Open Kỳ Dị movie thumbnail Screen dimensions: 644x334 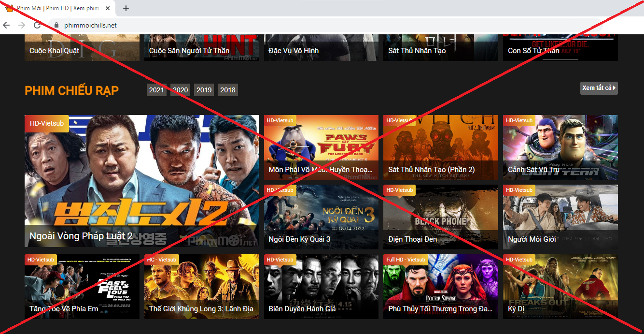(560, 287)
